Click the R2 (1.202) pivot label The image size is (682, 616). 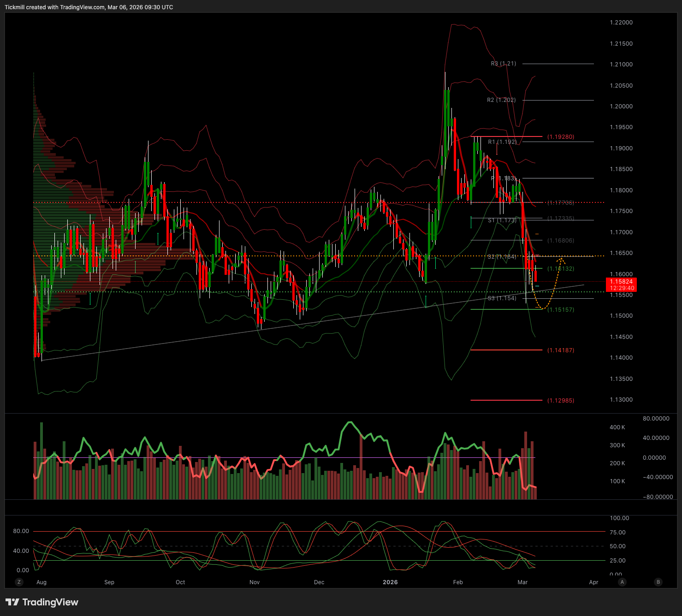click(501, 100)
